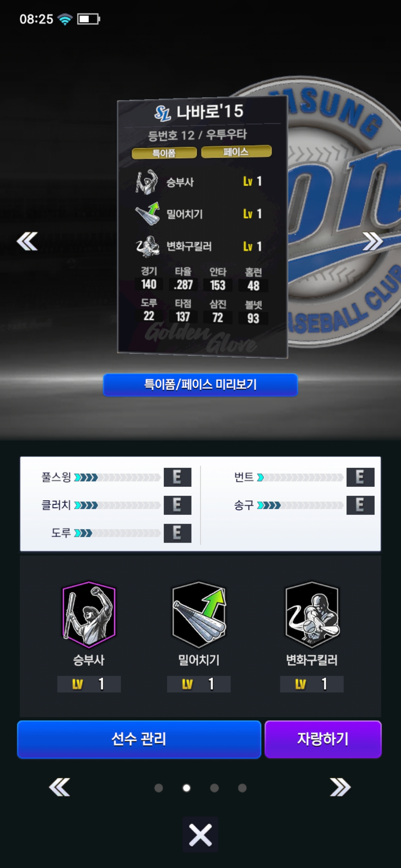
Task: Select the 변화구킬러 skill badge icon
Action: (x=312, y=615)
